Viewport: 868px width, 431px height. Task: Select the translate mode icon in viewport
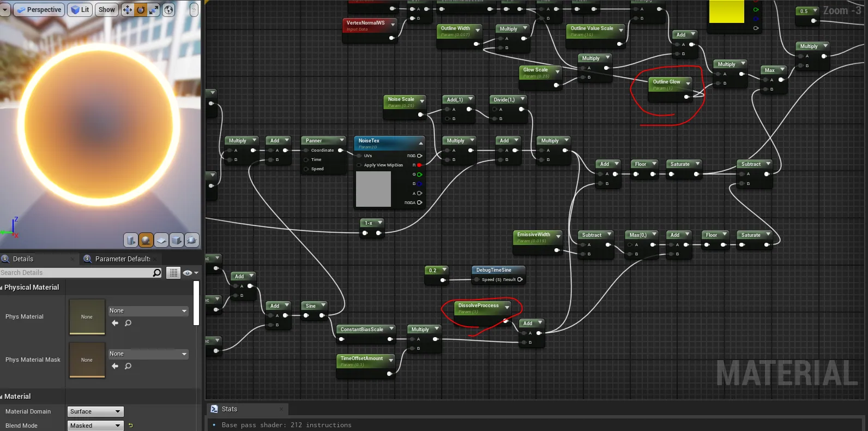pos(128,10)
